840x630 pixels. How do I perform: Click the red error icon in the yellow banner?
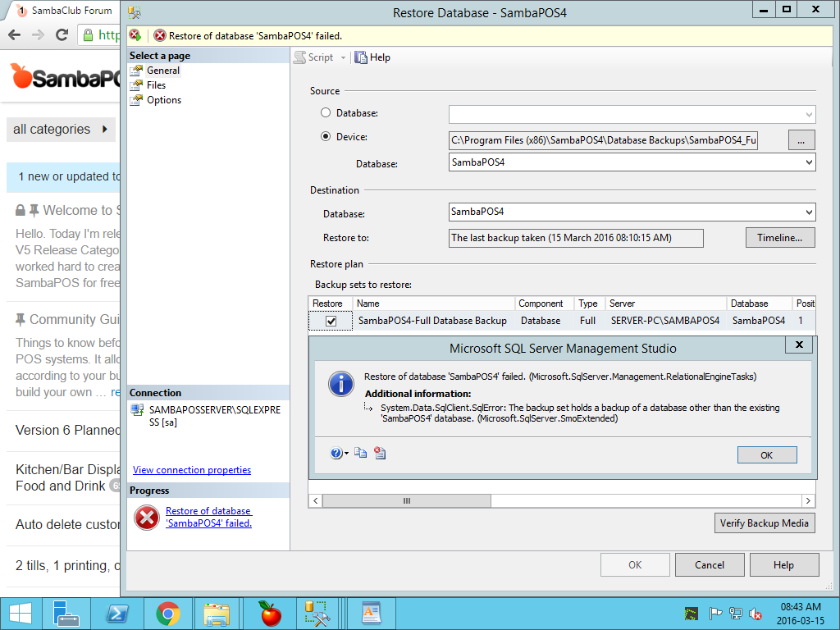(160, 36)
